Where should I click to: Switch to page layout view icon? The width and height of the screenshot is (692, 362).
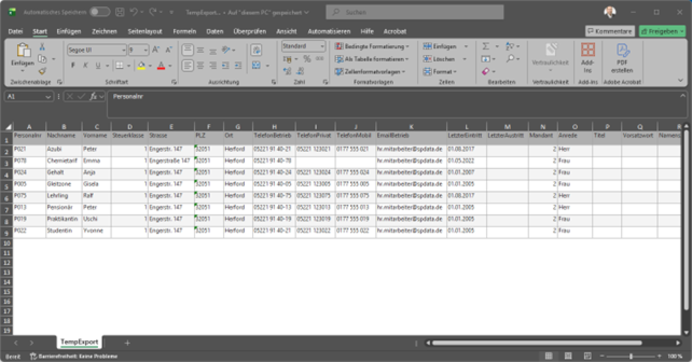point(568,356)
